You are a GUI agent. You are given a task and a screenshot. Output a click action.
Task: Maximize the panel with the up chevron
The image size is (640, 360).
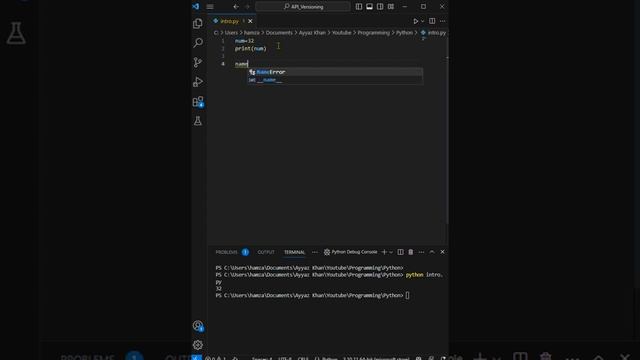432,252
